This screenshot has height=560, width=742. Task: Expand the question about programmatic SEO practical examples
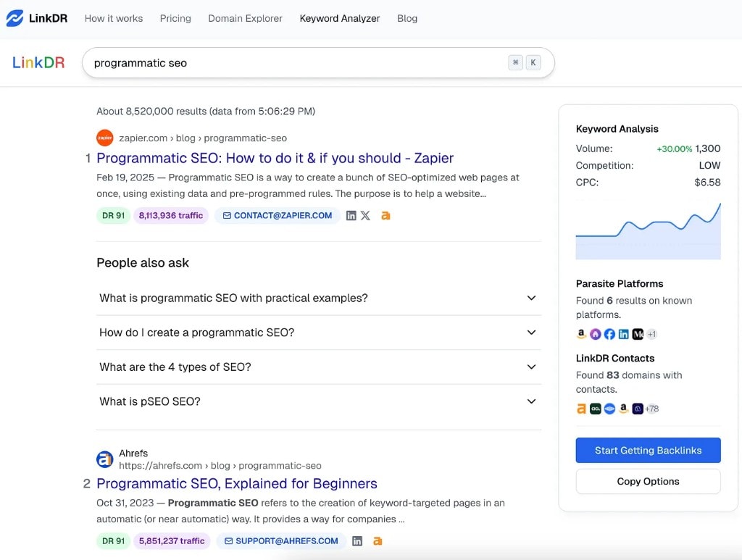pyautogui.click(x=531, y=298)
